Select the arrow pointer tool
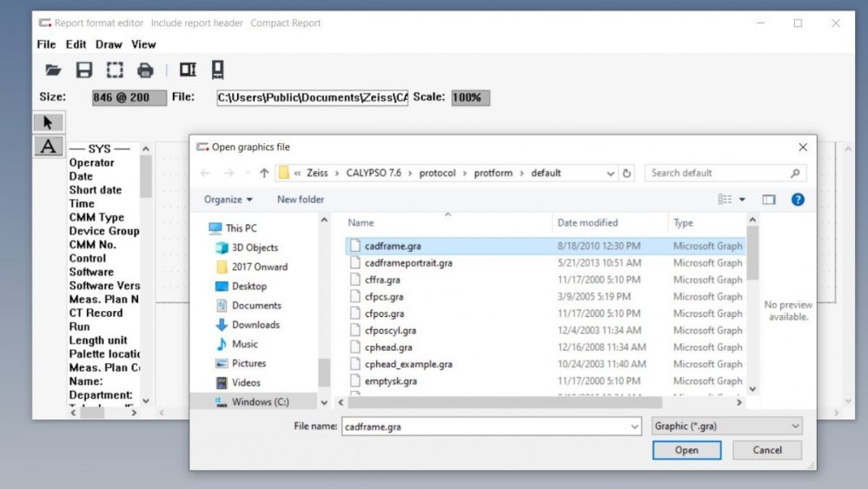The height and width of the screenshot is (489, 868). click(x=48, y=122)
